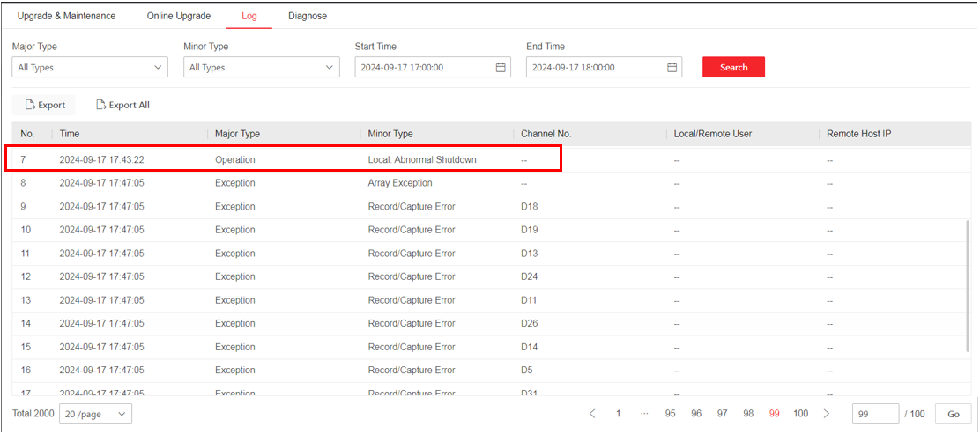Click the pagination ellipsis to jump pages
This screenshot has height=434, width=980.
coord(644,414)
